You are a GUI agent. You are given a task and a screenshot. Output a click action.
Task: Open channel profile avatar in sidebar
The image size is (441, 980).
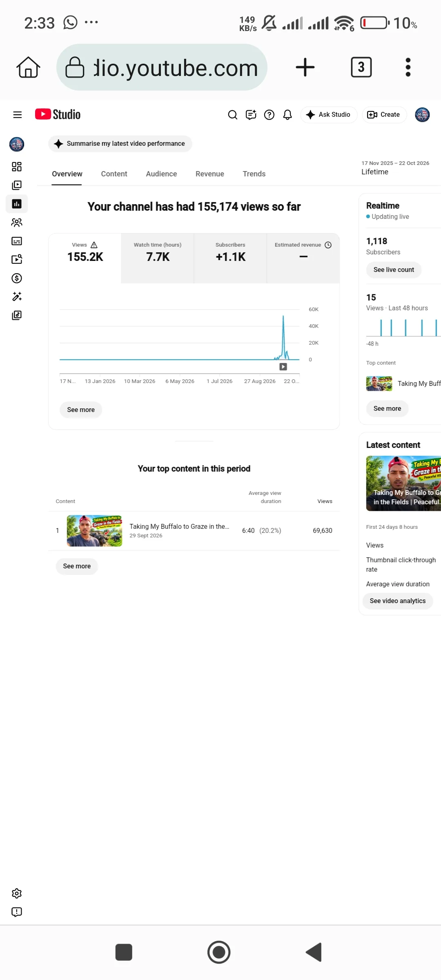pos(17,144)
